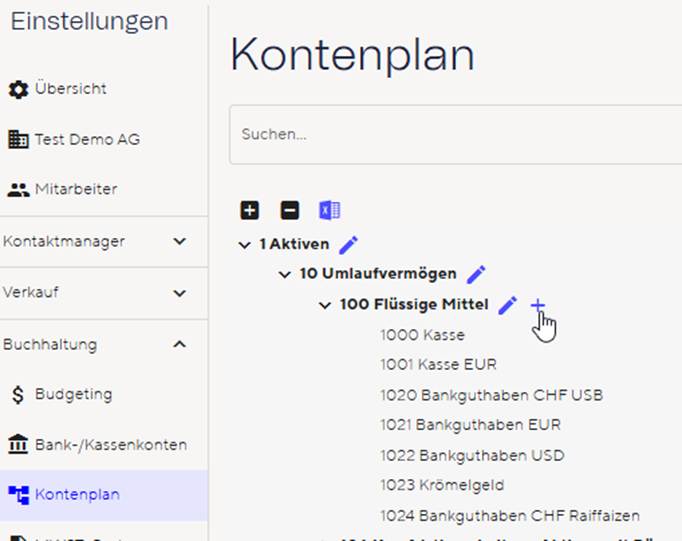Click the expand all plus icon
Image resolution: width=682 pixels, height=541 pixels.
[250, 211]
